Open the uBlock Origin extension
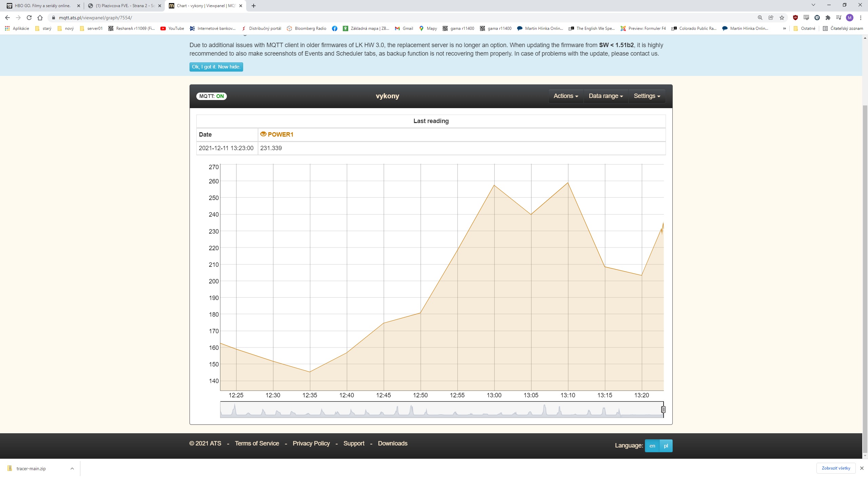Screen dimensions: 868x478 [x=795, y=18]
